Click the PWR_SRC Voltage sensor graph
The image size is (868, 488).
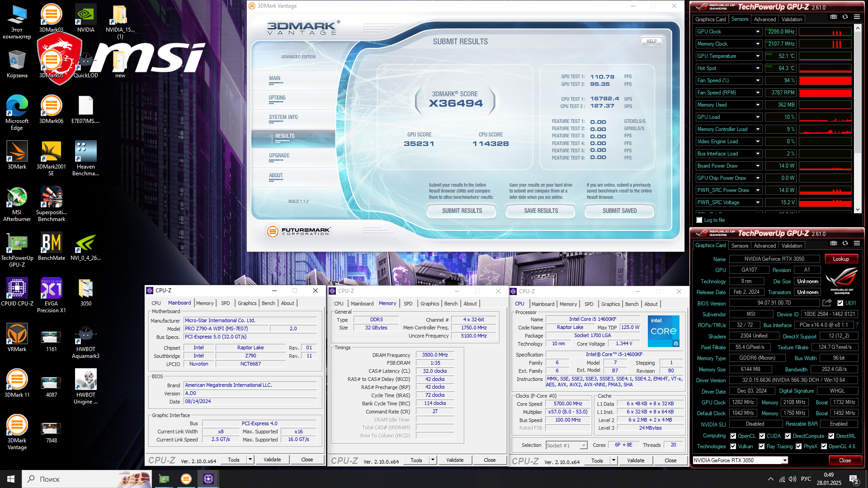(x=825, y=202)
